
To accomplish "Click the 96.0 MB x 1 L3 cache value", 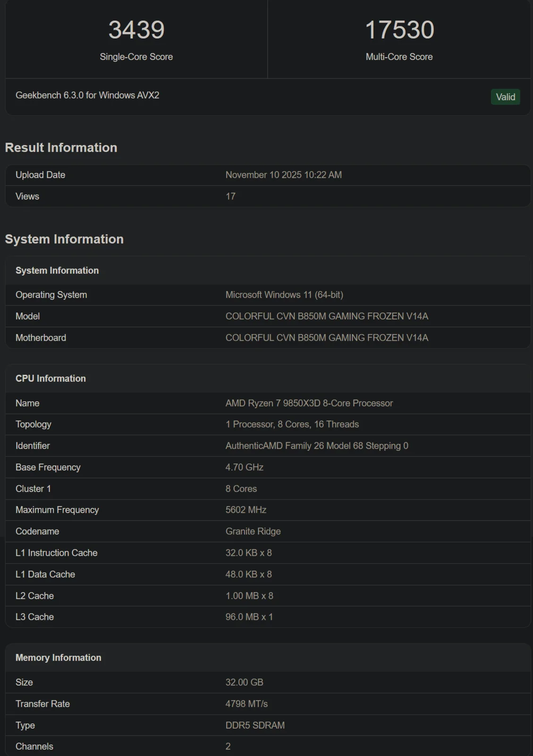I will click(249, 617).
